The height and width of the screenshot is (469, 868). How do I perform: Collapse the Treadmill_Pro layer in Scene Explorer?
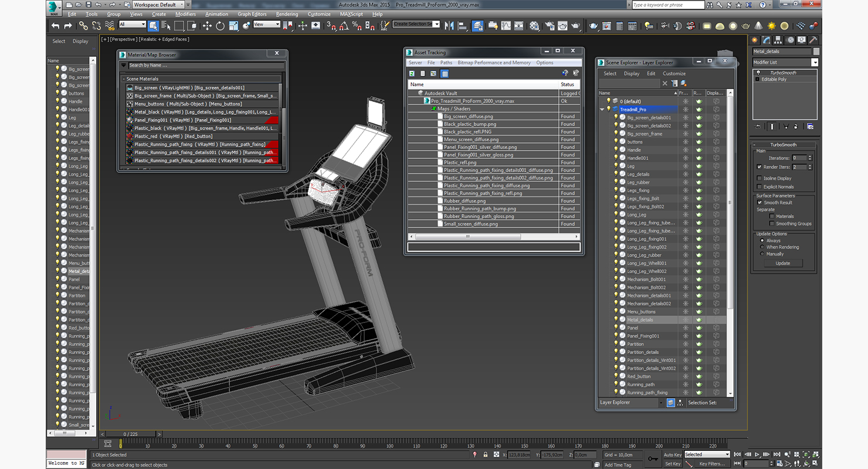click(602, 110)
